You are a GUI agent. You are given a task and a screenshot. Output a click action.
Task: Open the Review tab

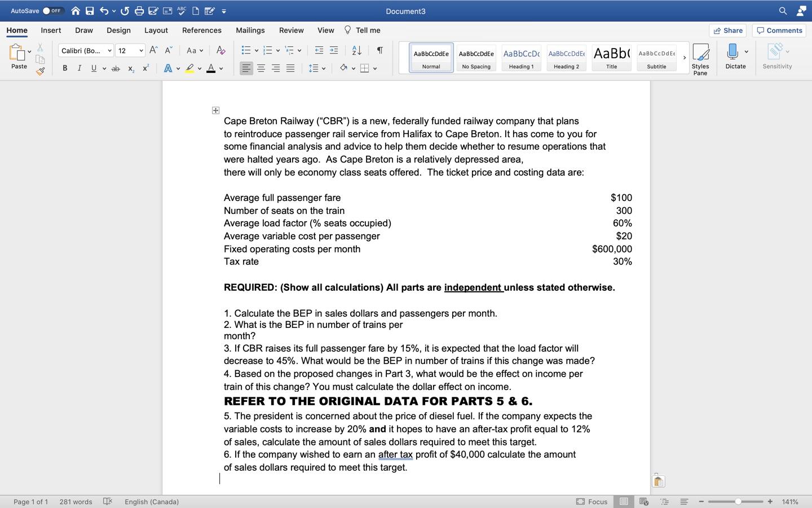pos(291,30)
